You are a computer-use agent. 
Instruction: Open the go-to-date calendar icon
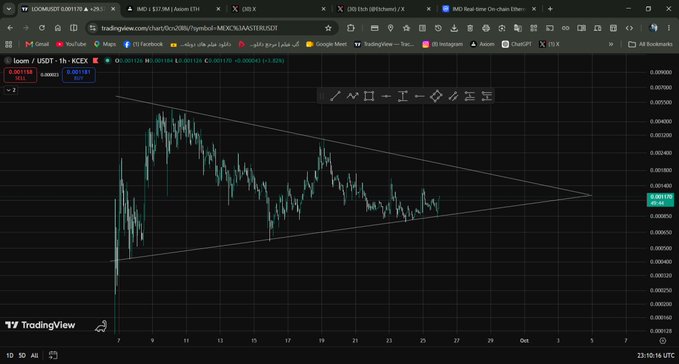53,355
